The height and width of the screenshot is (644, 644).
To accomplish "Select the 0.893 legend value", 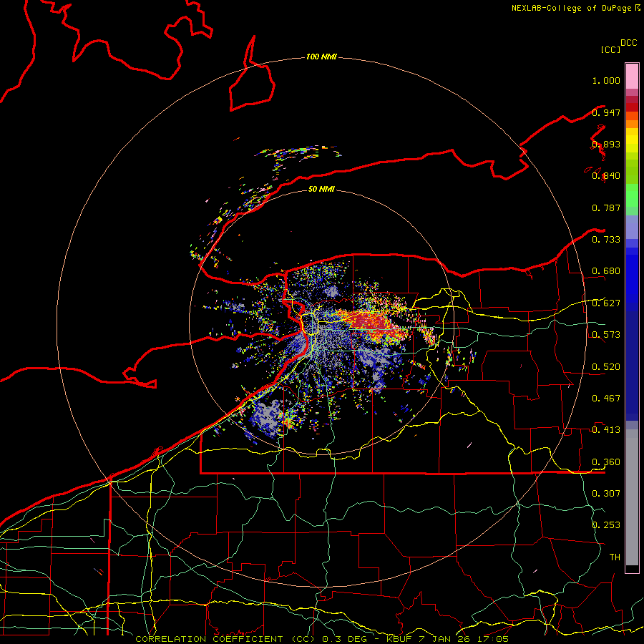I will pyautogui.click(x=606, y=144).
